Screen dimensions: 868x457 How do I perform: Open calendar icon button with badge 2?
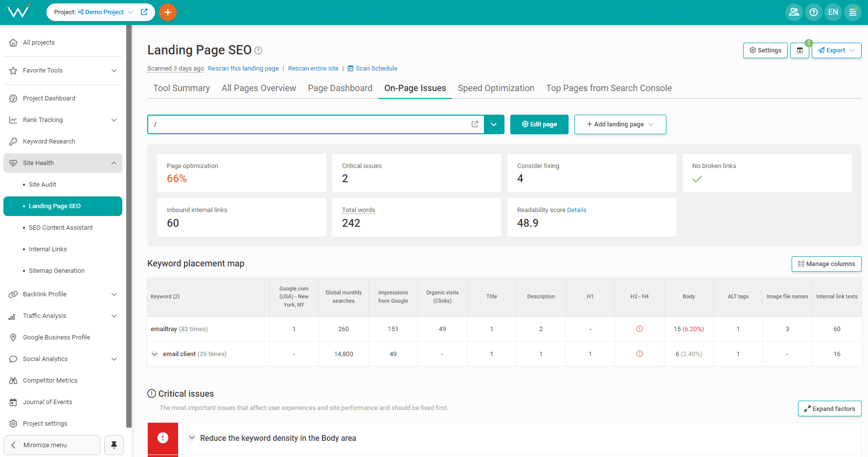[799, 50]
